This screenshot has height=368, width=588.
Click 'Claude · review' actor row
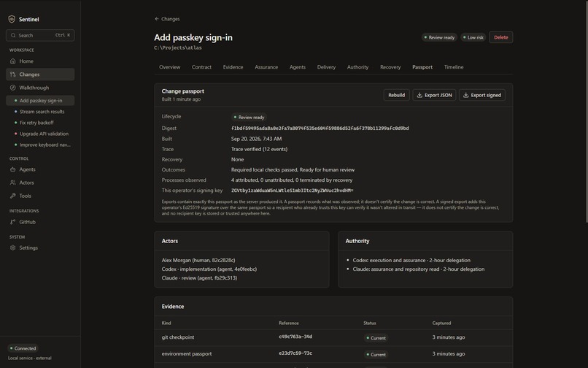[199, 278]
